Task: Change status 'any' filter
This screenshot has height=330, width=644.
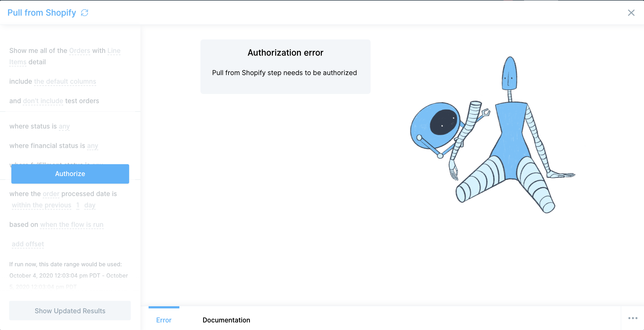Action: pos(64,126)
